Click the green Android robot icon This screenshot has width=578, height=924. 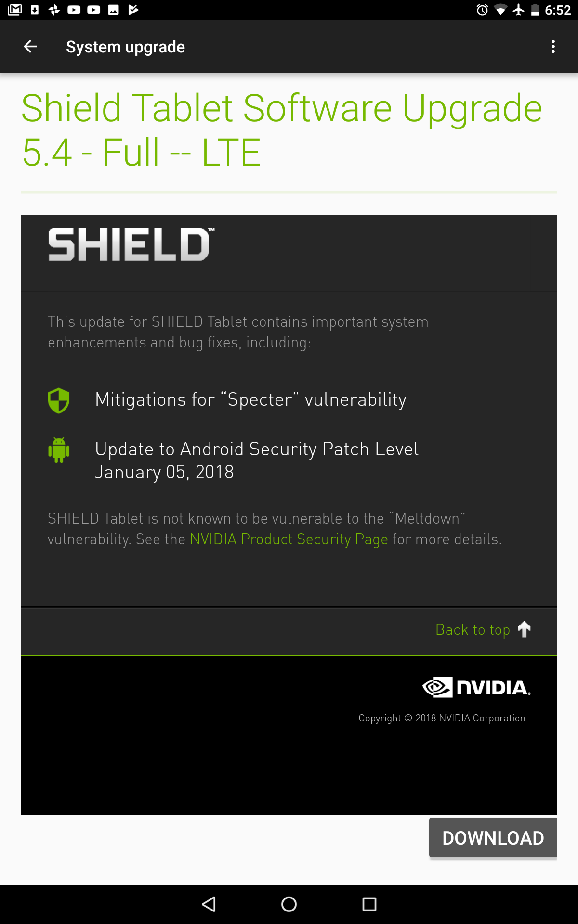tap(59, 450)
